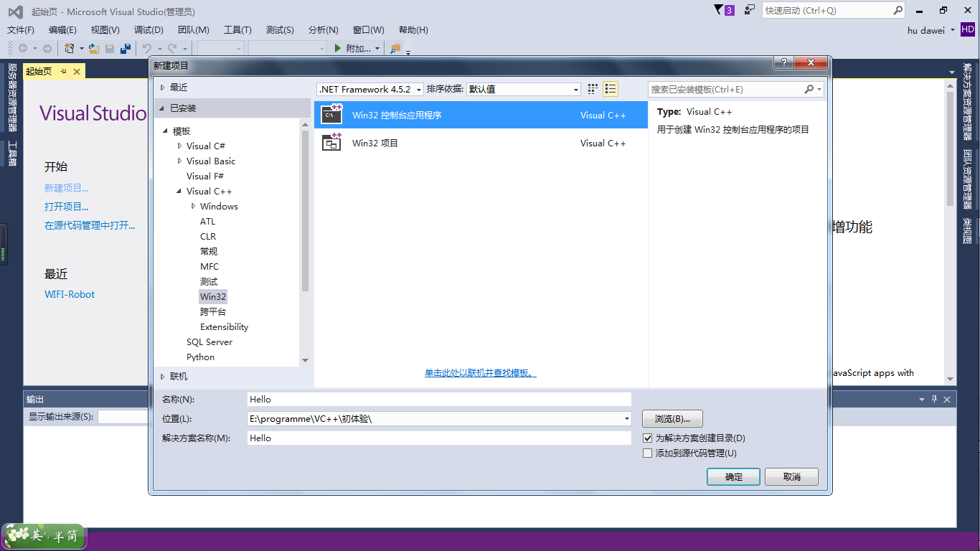Screen dimensions: 980x551
Task: Select 跨平台 in the template tree
Action: [213, 311]
